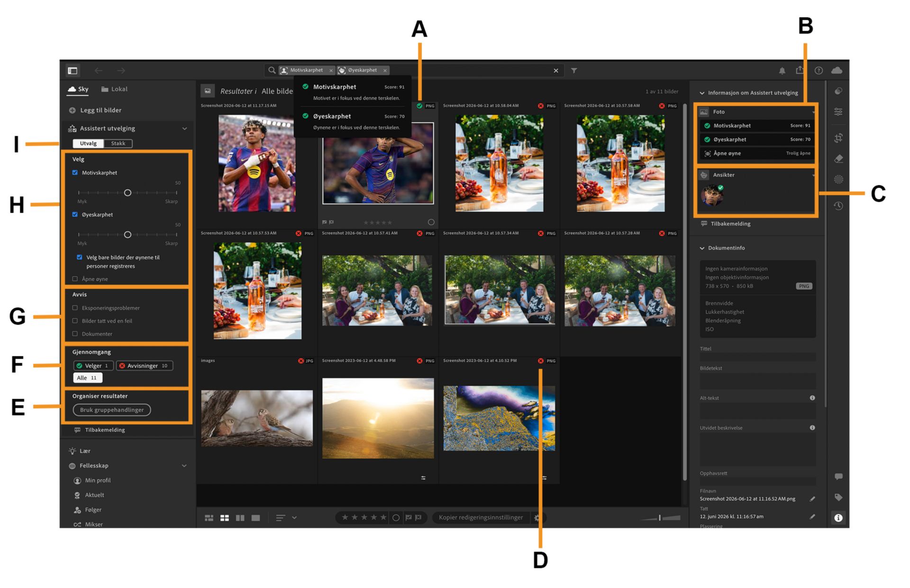Switch to Sky tab
This screenshot has height=588, width=910.
pos(78,89)
